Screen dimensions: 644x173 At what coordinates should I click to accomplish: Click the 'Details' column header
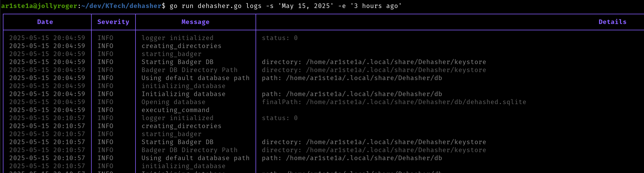[x=612, y=22]
